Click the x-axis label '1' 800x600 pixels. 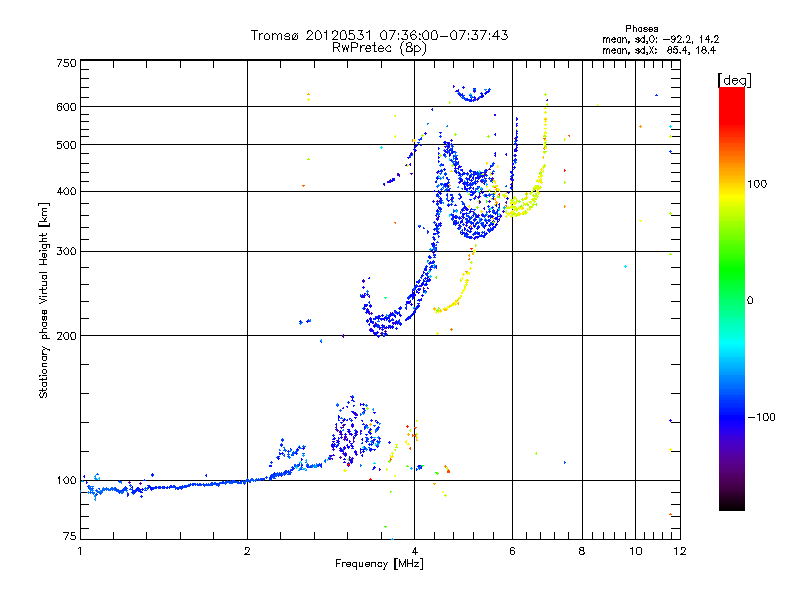pyautogui.click(x=80, y=551)
